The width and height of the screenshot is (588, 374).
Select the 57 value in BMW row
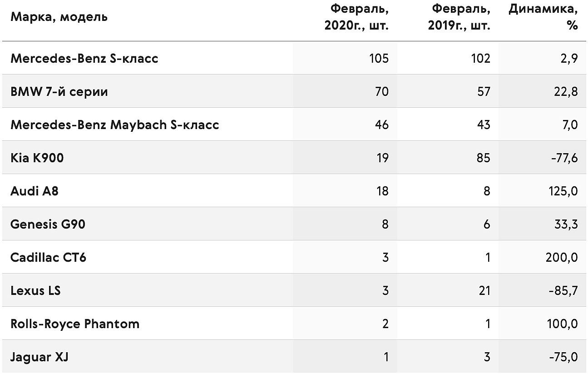click(x=484, y=92)
